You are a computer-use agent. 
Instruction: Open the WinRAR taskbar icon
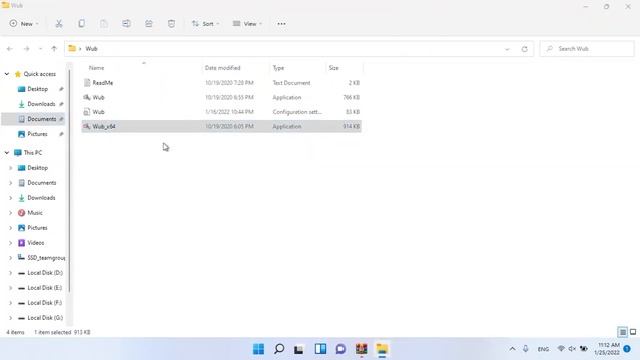coord(362,349)
